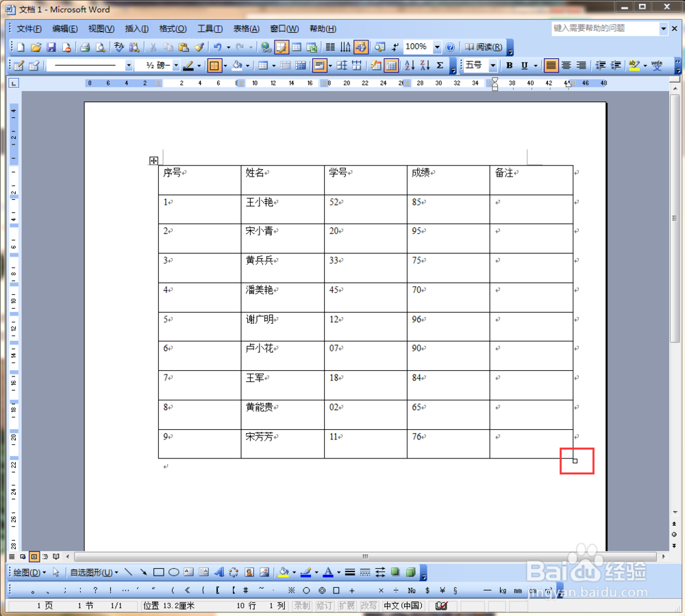The image size is (685, 616).
Task: Toggle bold formatting
Action: tap(509, 65)
